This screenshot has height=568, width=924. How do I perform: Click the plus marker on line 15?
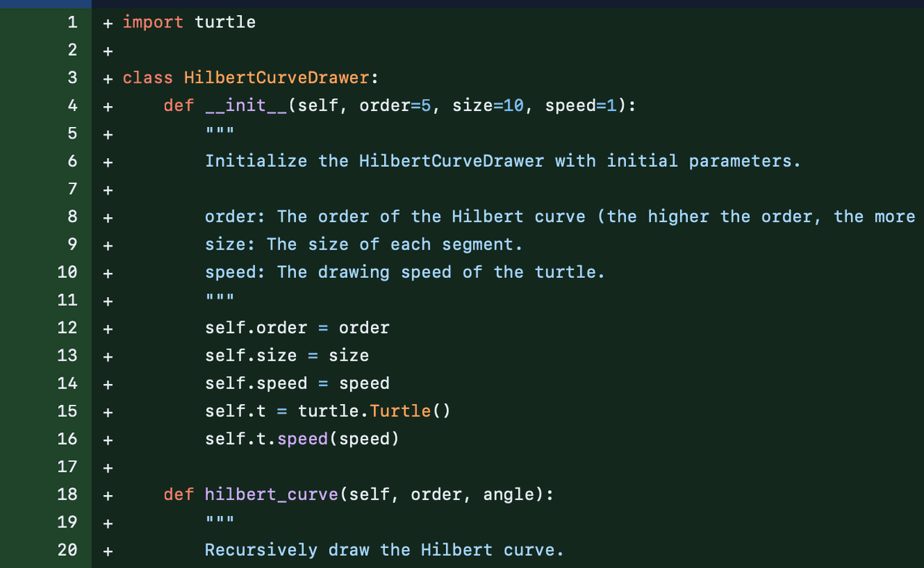pyautogui.click(x=108, y=411)
